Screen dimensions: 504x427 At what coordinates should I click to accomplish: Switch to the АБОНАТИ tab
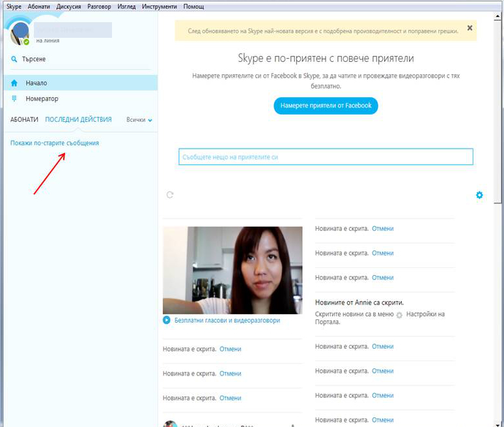click(24, 120)
